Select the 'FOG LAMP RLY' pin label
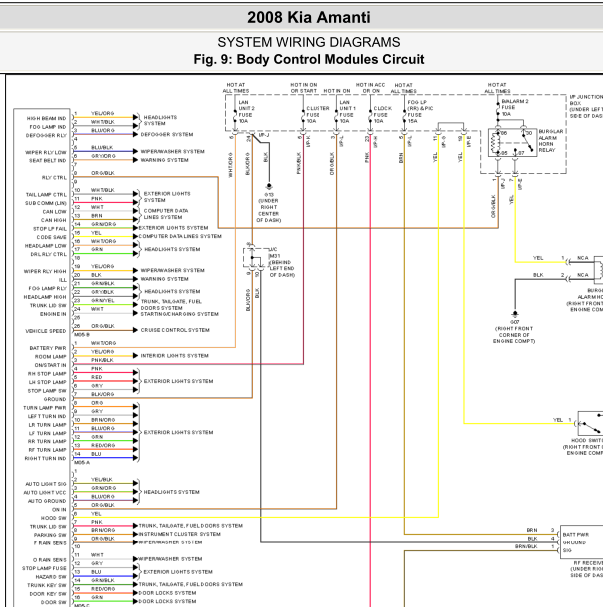The height and width of the screenshot is (607, 603). pyautogui.click(x=48, y=288)
